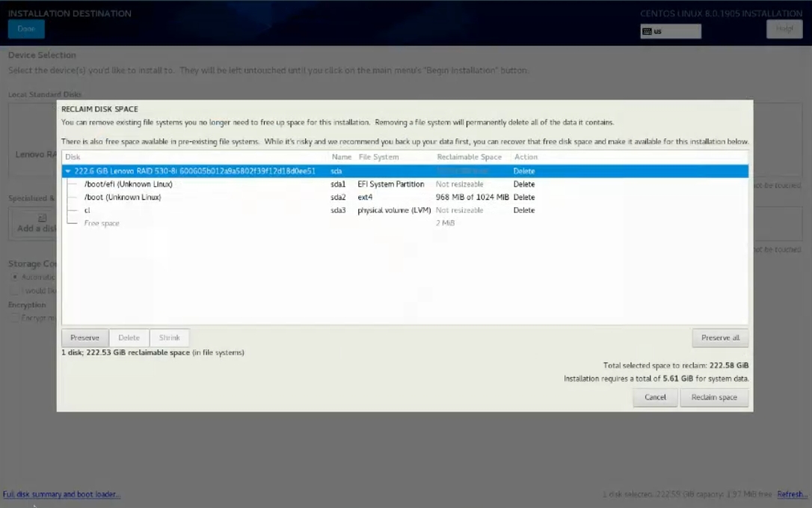Tick the additional space checkbox under Automatic

14,290
